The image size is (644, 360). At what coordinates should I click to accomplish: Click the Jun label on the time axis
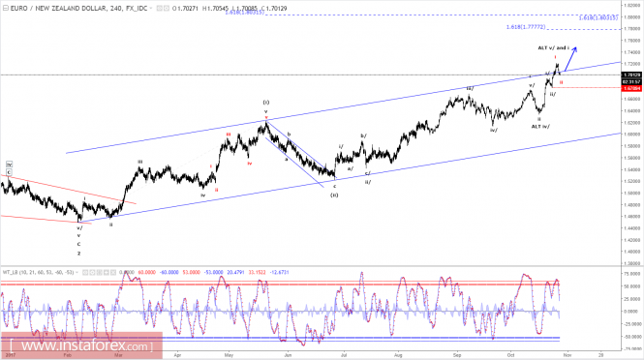tap(288, 354)
